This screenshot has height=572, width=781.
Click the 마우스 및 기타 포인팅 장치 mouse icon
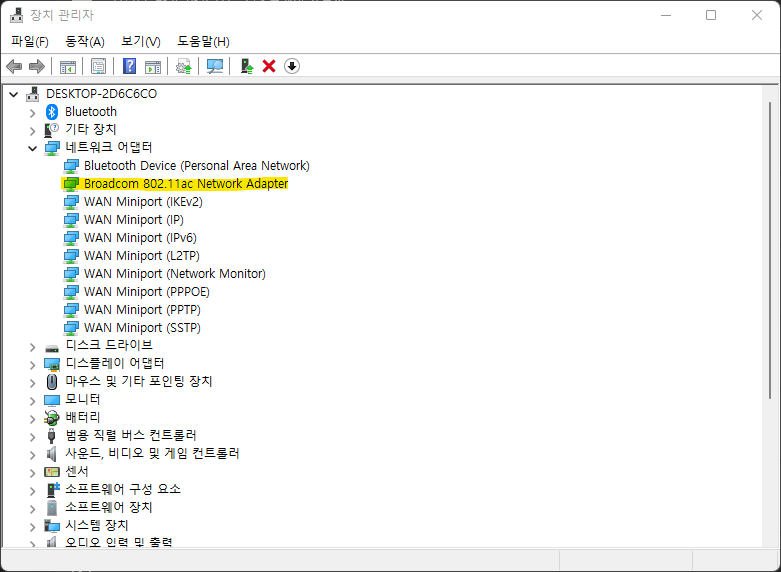pos(52,382)
